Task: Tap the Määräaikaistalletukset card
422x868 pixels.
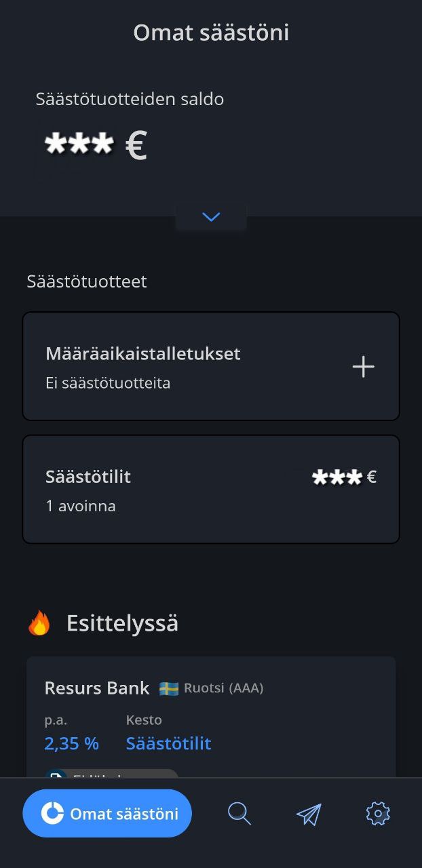Action: coord(211,366)
